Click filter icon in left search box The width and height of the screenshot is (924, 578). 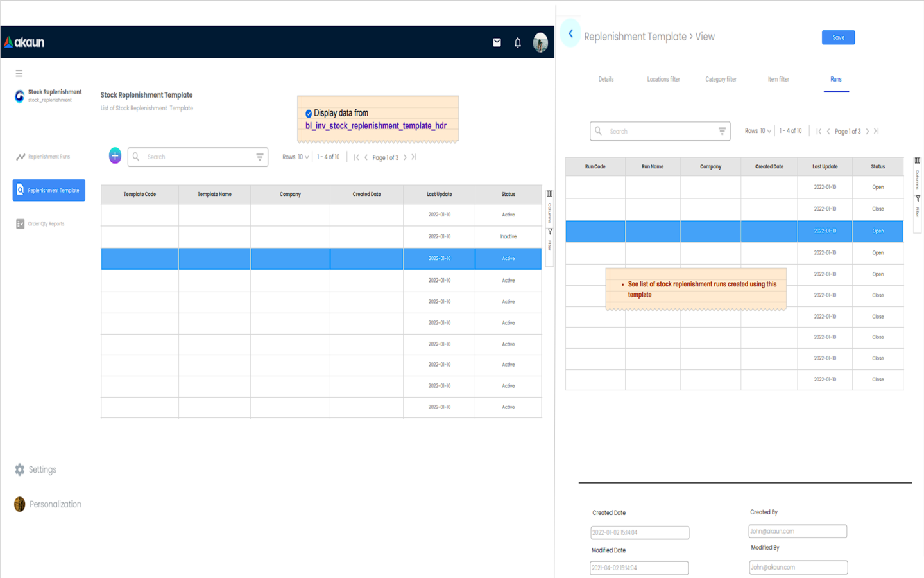[x=260, y=157]
